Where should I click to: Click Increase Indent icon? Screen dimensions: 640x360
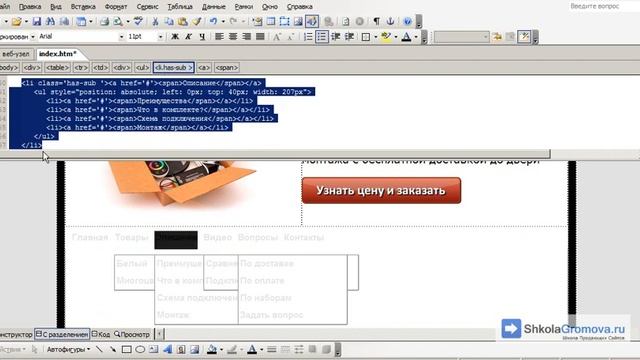pos(349,37)
